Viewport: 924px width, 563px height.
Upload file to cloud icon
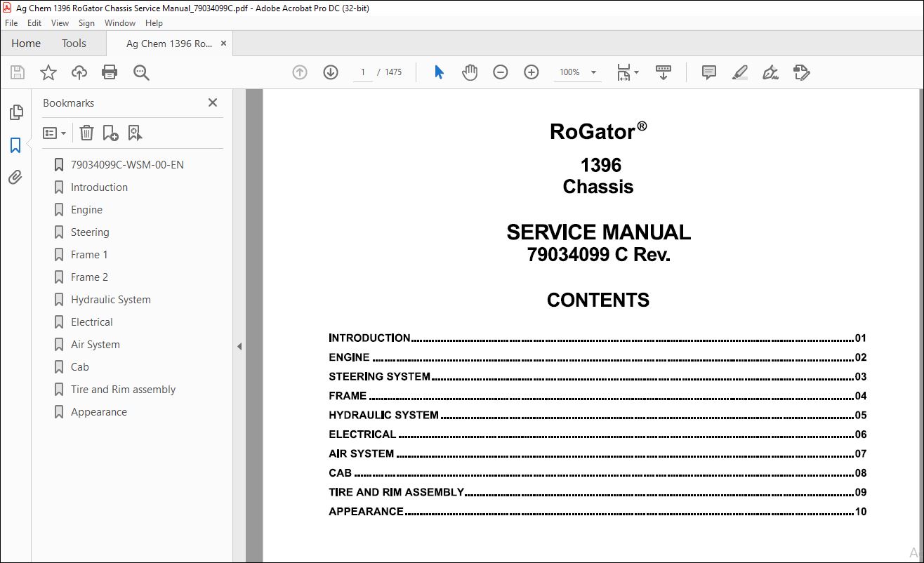click(79, 72)
